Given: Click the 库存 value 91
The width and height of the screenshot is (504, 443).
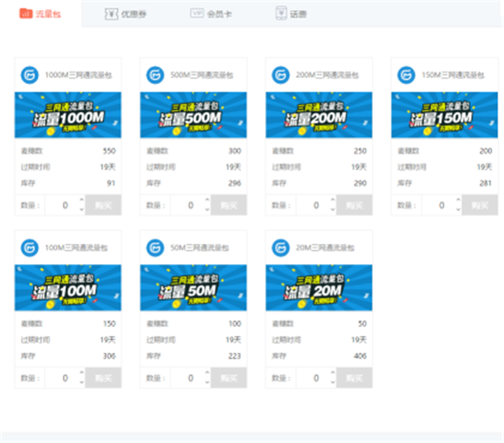Looking at the screenshot, I should pyautogui.click(x=111, y=183).
